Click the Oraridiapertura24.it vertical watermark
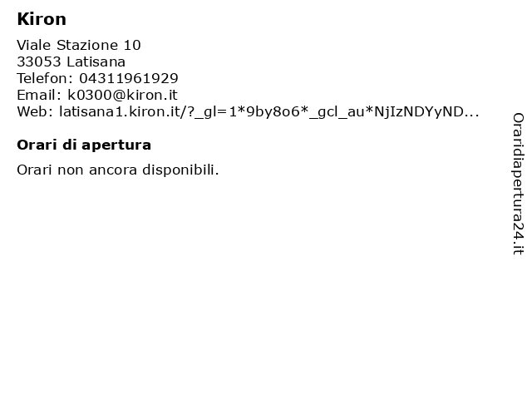Image resolution: width=532 pixels, height=399 pixels. coord(518,184)
